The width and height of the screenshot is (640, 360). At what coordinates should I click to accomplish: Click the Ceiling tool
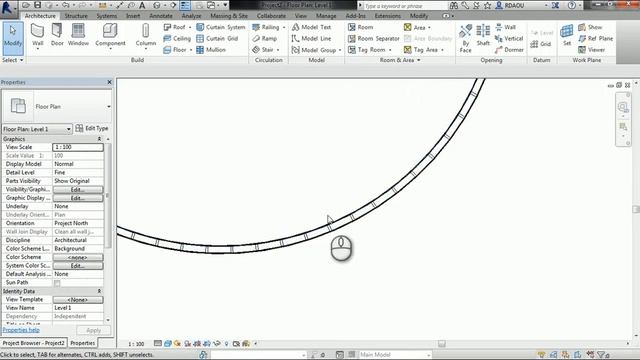click(x=177, y=38)
